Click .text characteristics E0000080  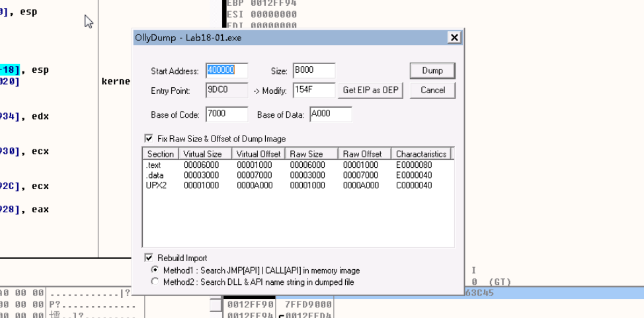click(414, 165)
